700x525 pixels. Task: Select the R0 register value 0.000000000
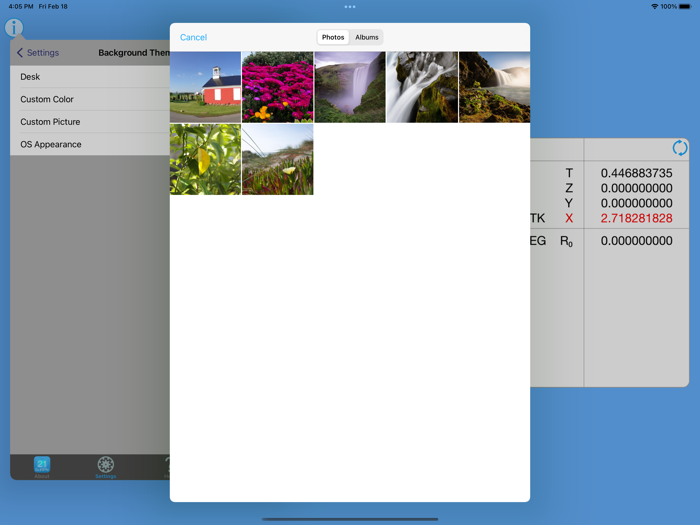[x=636, y=241]
